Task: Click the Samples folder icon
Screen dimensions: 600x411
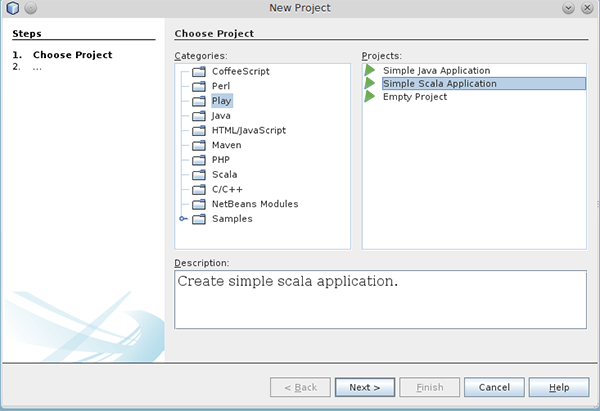Action: tap(199, 219)
